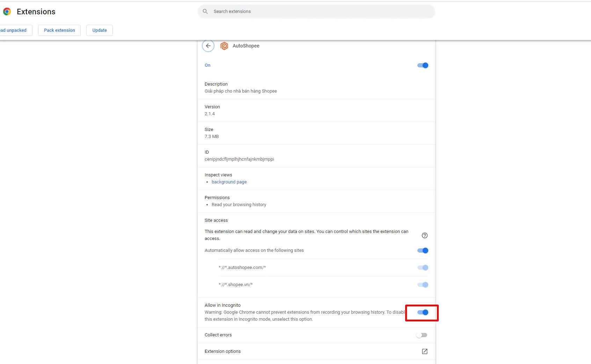This screenshot has height=364, width=591.
Task: Click Read your browsing history permission
Action: click(239, 205)
